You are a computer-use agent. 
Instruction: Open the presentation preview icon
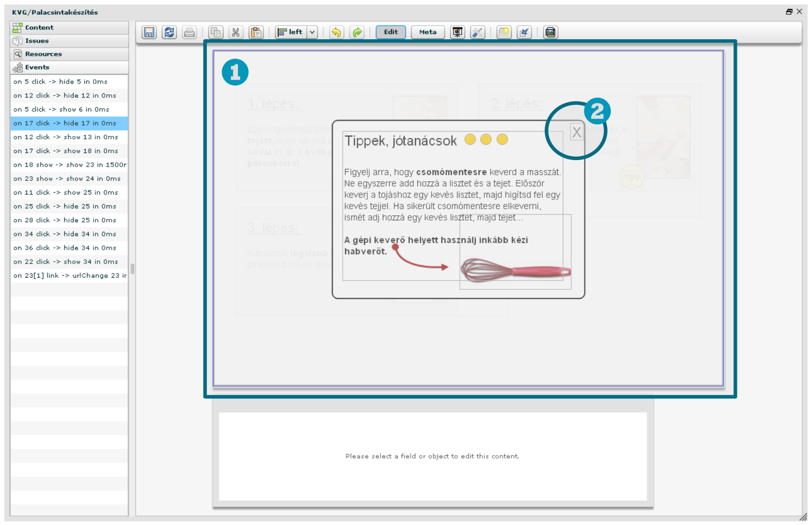point(457,32)
